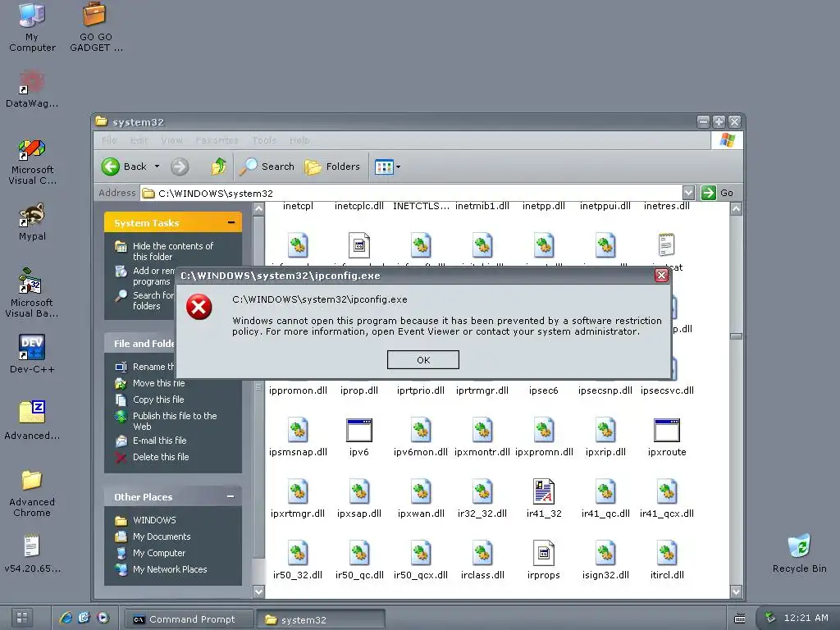Switch to Command Prompt in taskbar
The image size is (840, 630).
[189, 619]
